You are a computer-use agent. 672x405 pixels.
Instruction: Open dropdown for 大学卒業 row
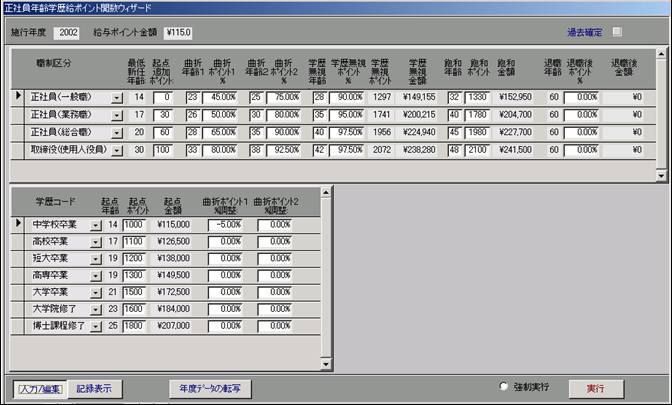click(x=96, y=293)
